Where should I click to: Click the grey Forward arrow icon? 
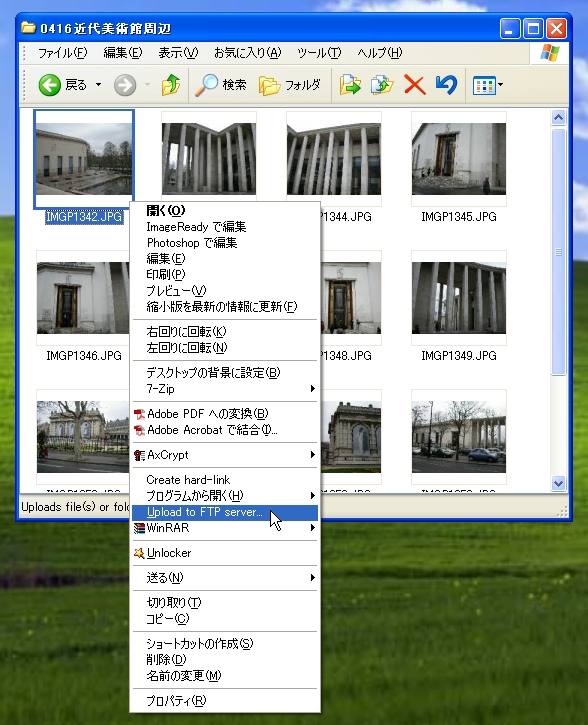coord(125,85)
